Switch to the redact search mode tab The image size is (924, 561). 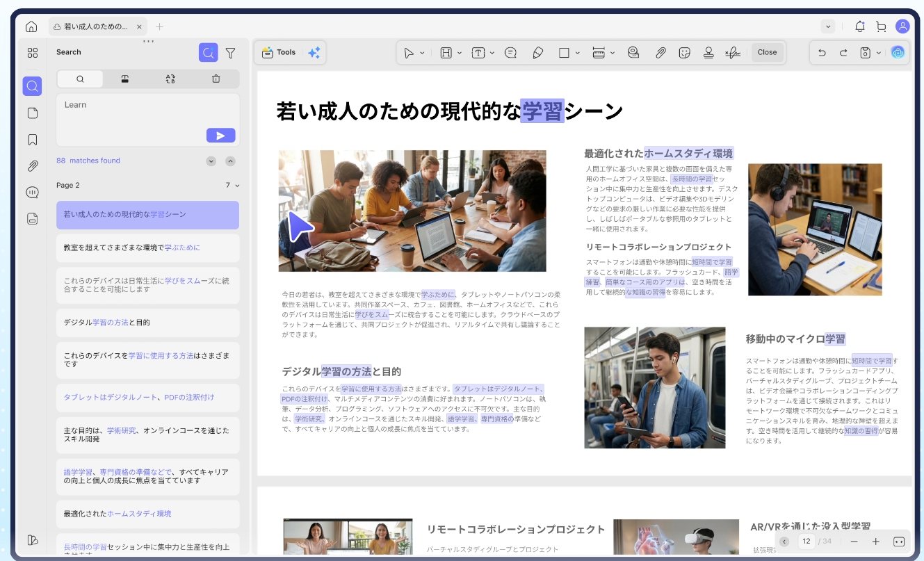pos(125,79)
